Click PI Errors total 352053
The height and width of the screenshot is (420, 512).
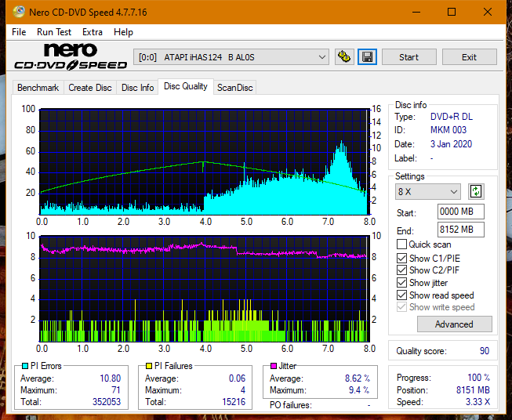107,401
